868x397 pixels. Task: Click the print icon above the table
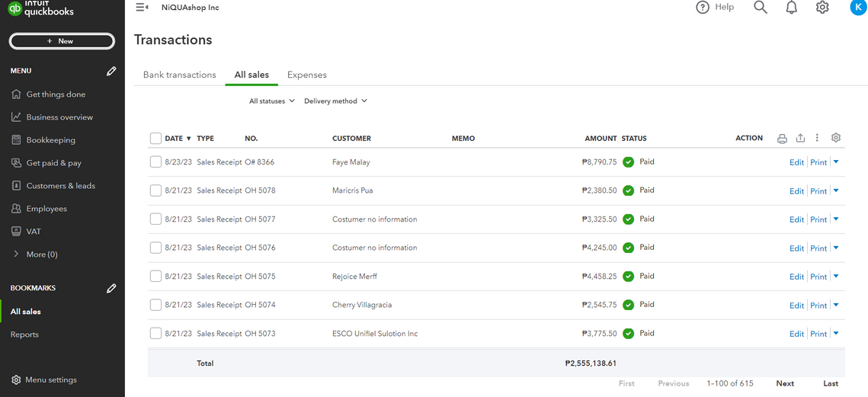pyautogui.click(x=782, y=139)
